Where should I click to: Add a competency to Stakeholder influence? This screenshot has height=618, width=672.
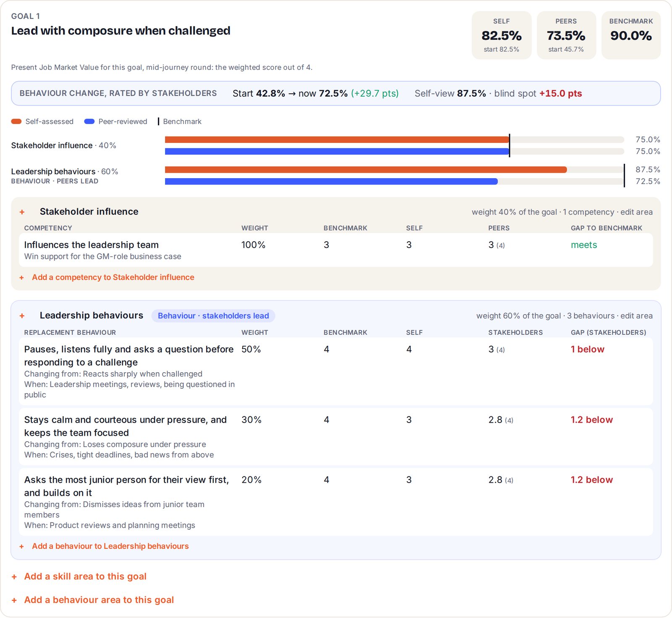(x=113, y=277)
